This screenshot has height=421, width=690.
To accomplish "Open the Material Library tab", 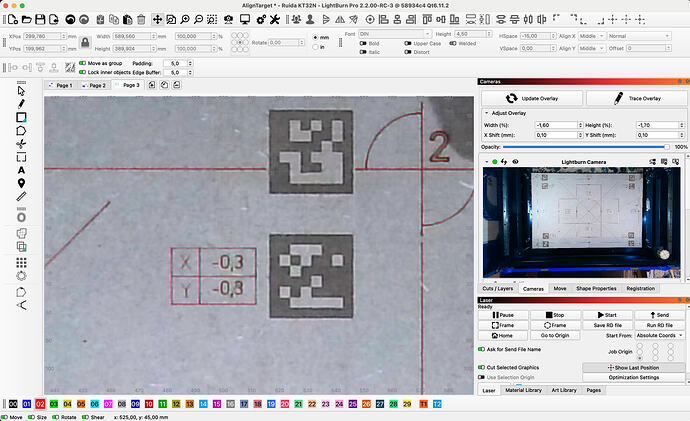I will pos(523,390).
